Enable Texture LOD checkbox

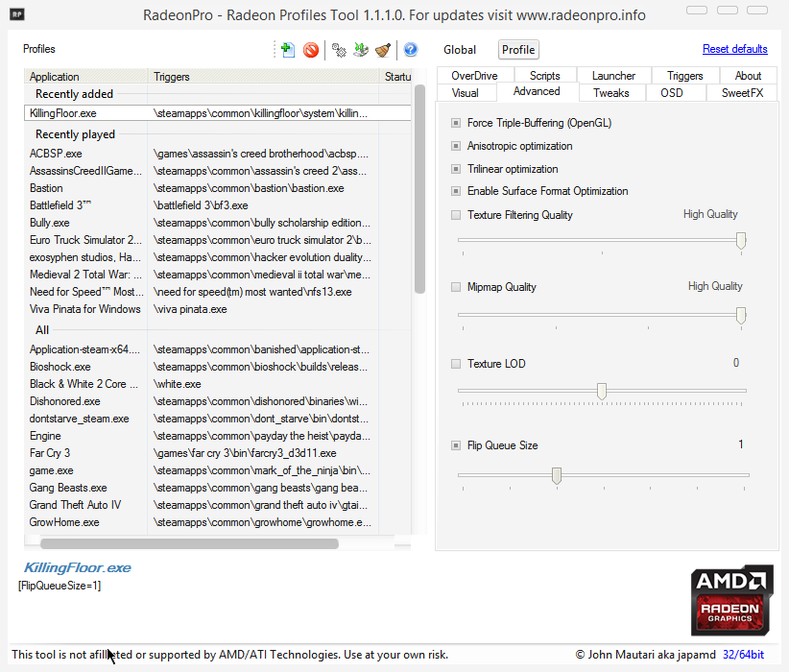point(456,364)
